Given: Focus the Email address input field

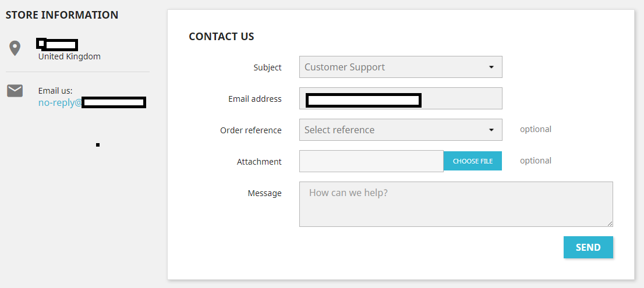Looking at the screenshot, I should (401, 98).
